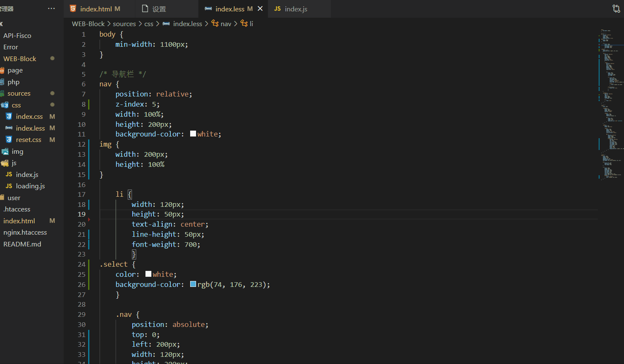Click css in the breadcrumb path

click(149, 24)
